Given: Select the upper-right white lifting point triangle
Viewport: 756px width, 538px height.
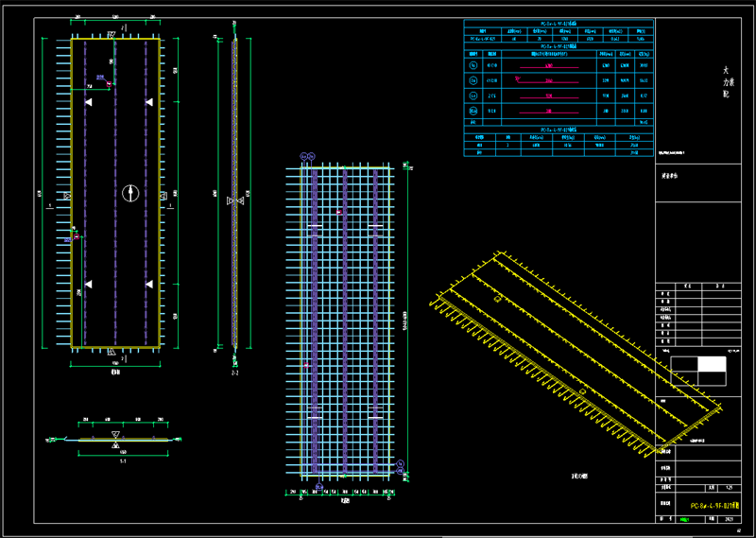Looking at the screenshot, I should pos(149,102).
